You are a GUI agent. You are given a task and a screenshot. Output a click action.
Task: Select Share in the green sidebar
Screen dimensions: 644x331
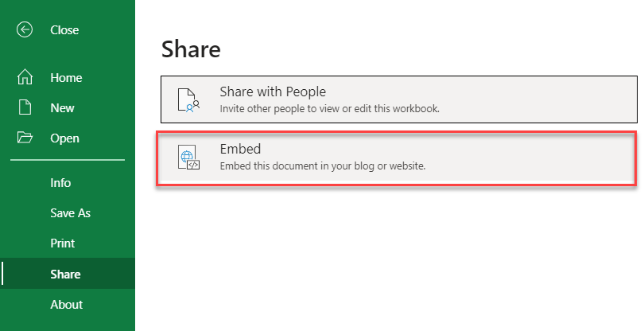pos(65,275)
